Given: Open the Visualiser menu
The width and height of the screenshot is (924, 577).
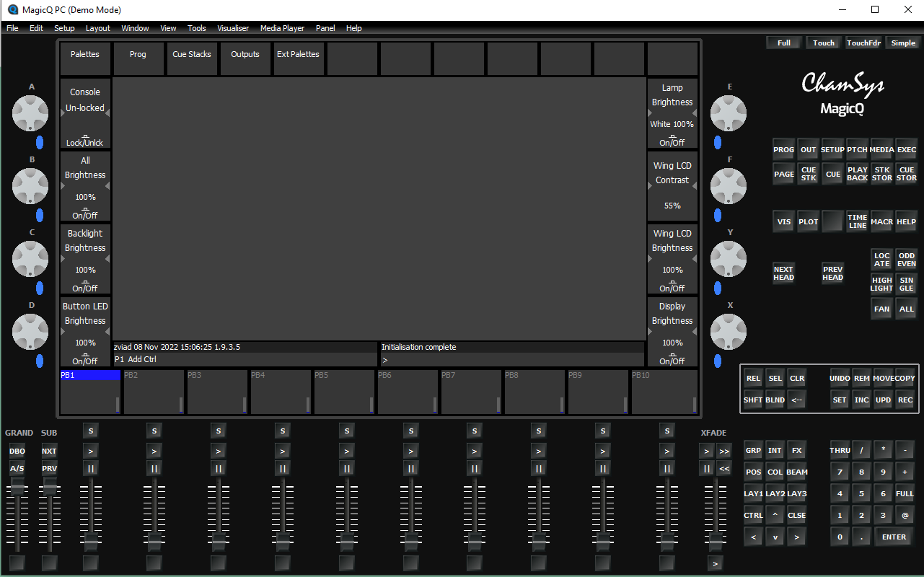Looking at the screenshot, I should (233, 28).
